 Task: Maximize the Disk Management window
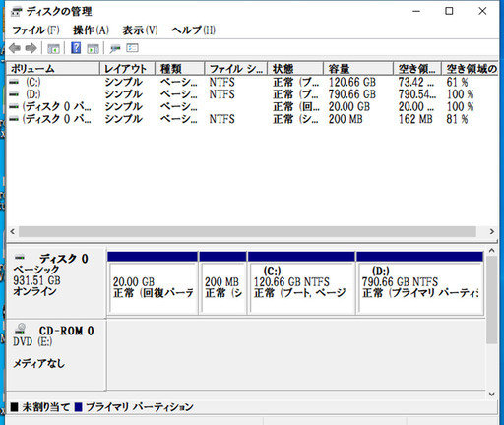point(449,11)
